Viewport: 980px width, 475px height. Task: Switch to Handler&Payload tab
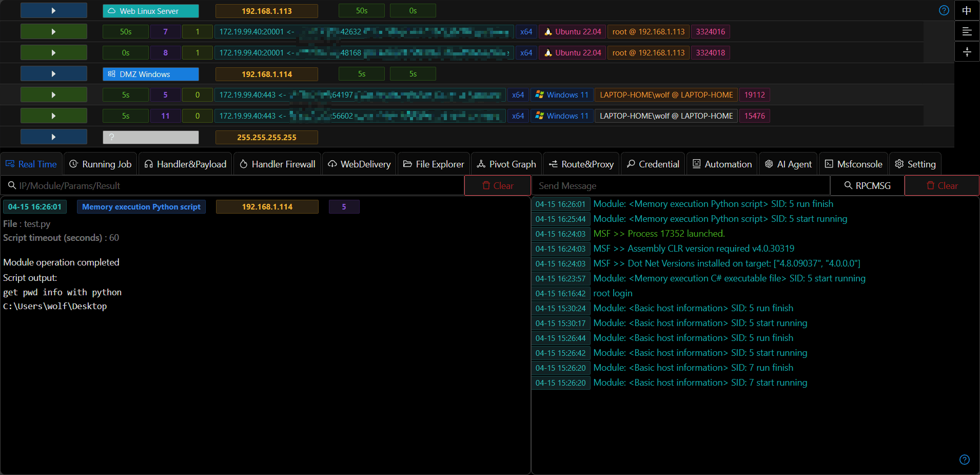coord(185,164)
